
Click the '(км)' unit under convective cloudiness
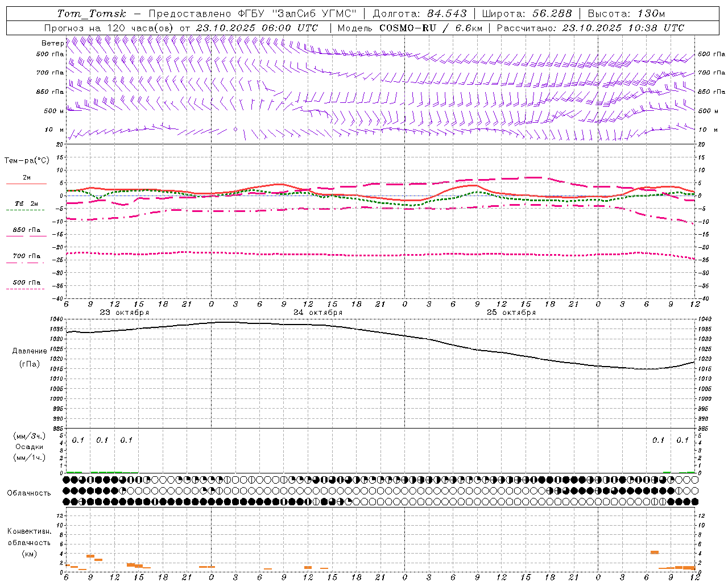[30, 554]
